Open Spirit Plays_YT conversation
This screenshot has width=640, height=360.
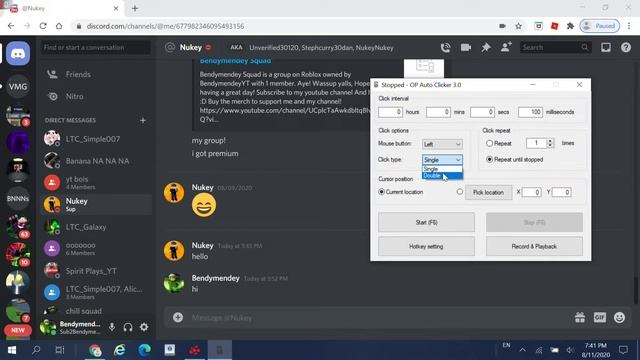[x=96, y=271]
